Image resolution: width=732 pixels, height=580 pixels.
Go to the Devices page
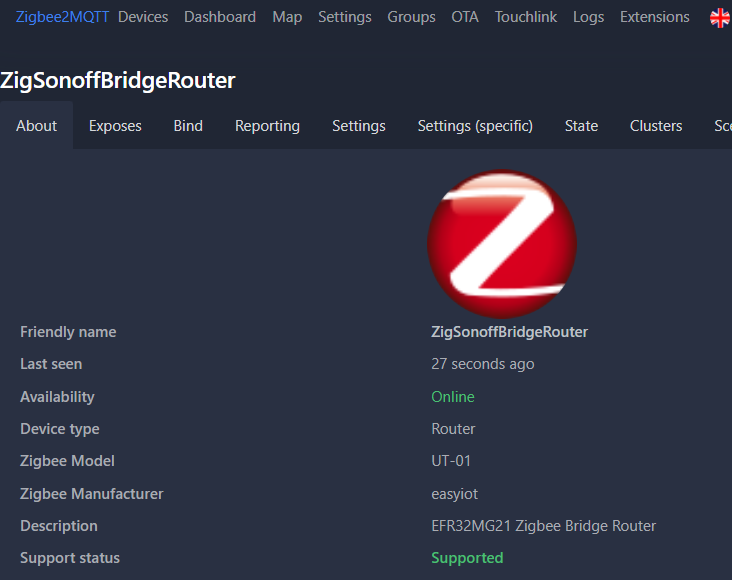(143, 17)
